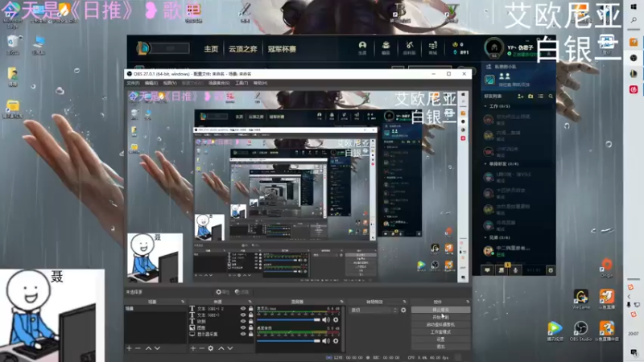The image size is (644, 362).
Task: Click the 开始录制 button
Action: click(440, 317)
